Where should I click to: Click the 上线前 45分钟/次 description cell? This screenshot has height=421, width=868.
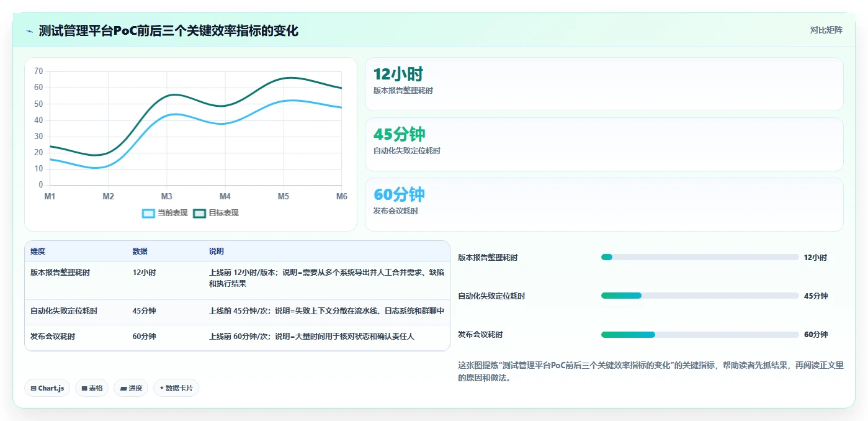[x=326, y=311]
